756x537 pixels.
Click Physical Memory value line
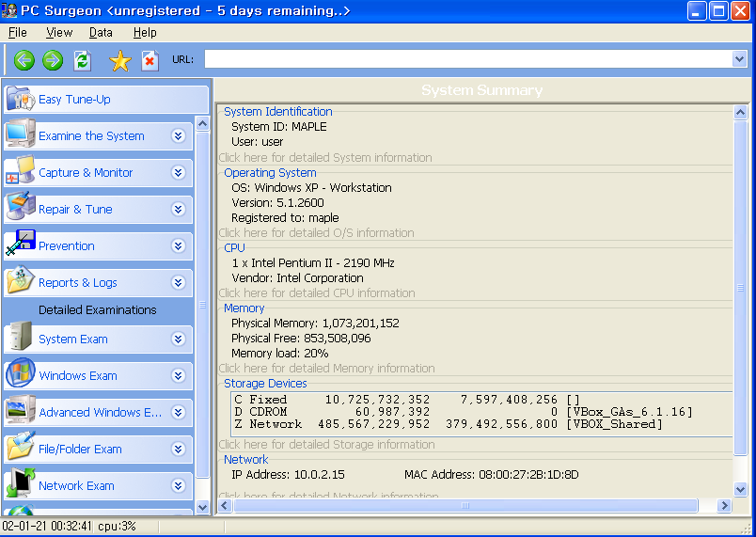point(315,323)
